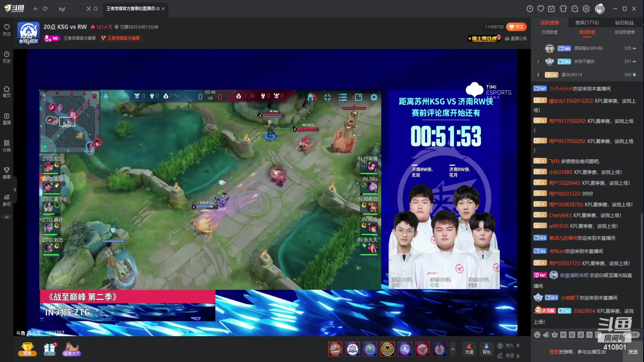Open the 道士带白虎 banner

(x=484, y=38)
